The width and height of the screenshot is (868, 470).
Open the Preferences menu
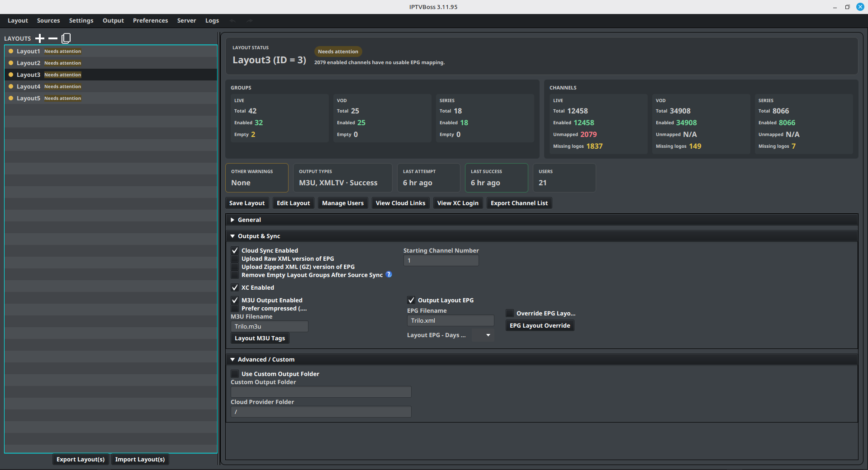coord(150,20)
